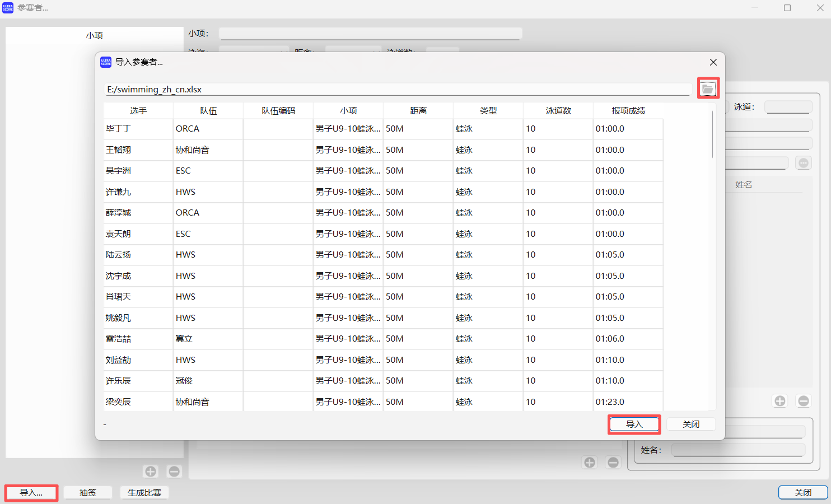Close the dialog using its 关闭 button
Screen dimensions: 831x504
[x=690, y=424]
